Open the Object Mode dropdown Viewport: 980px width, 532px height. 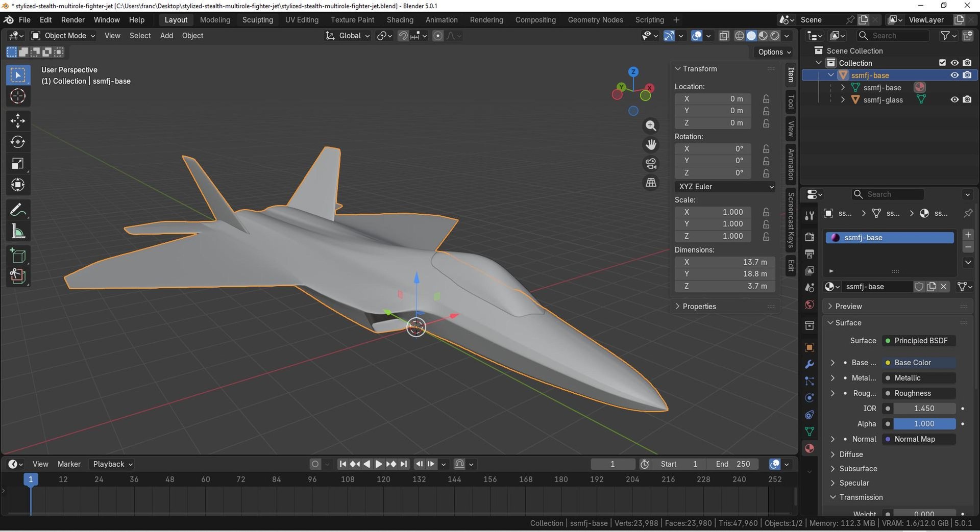[63, 36]
